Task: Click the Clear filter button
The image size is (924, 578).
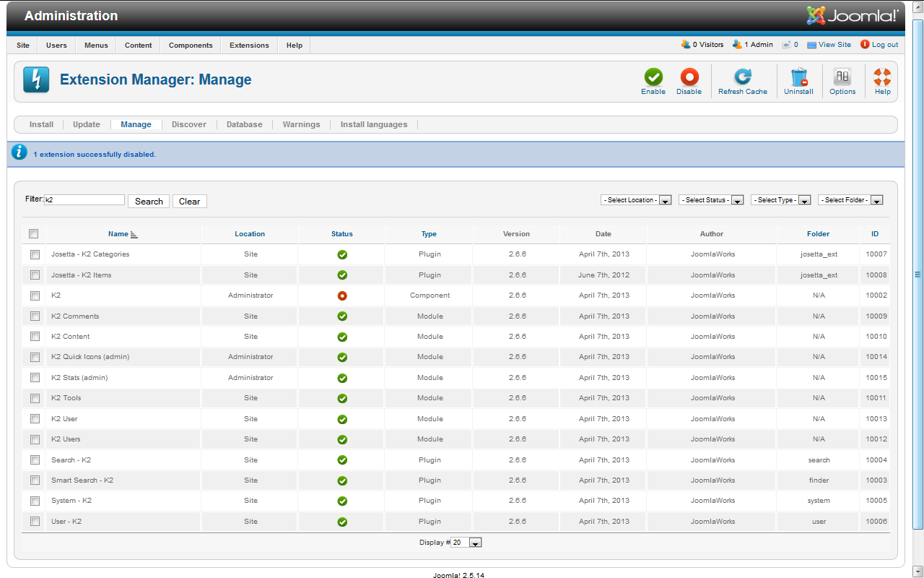Action: [x=189, y=202]
